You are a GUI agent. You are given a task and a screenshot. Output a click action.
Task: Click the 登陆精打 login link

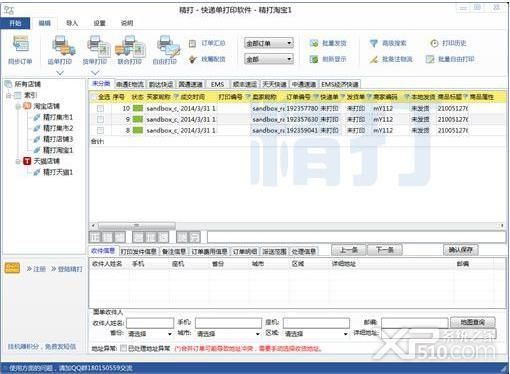(67, 269)
